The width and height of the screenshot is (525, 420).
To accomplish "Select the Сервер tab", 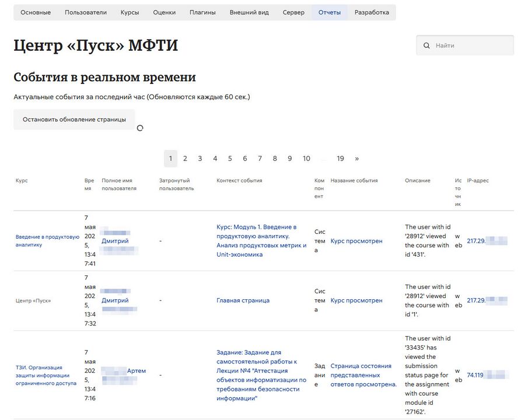I will click(x=293, y=12).
